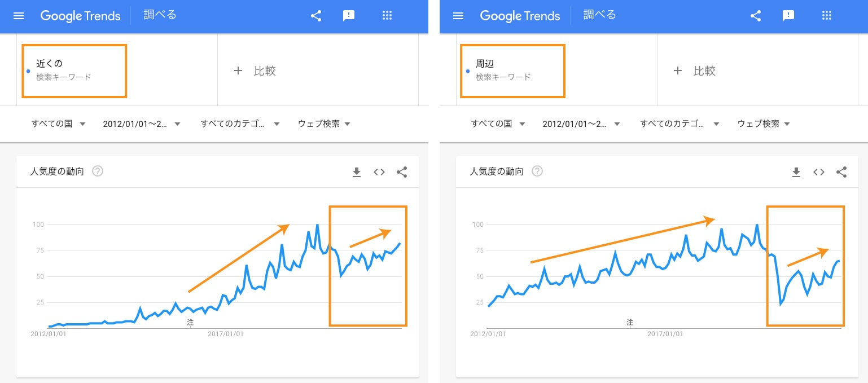Screen dimensions: 868x383
Task: Click + 比較 next to the 周辺 keyword
Action: coord(695,71)
